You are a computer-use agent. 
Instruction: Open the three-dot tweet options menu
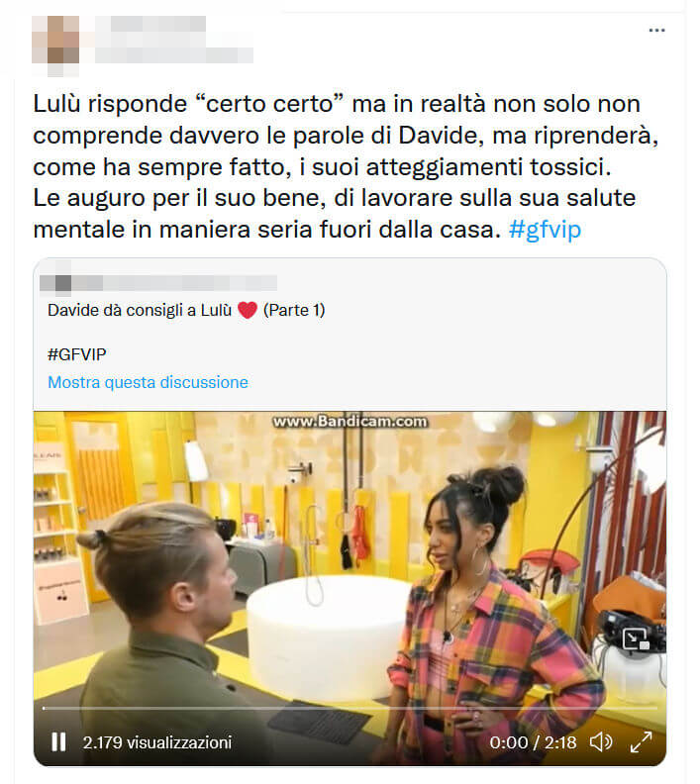[656, 31]
